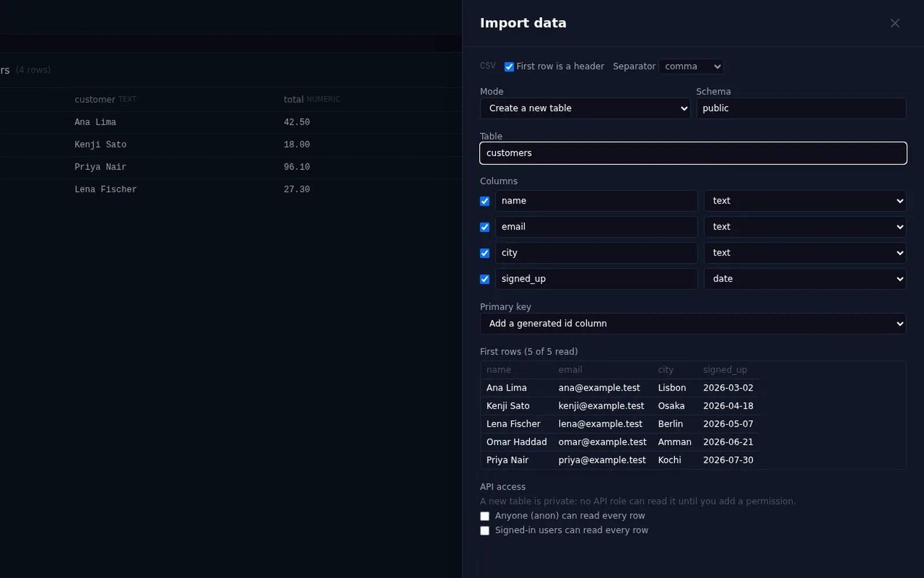Click the background table 'total' column header
Image resolution: width=924 pixels, height=578 pixels.
point(293,99)
